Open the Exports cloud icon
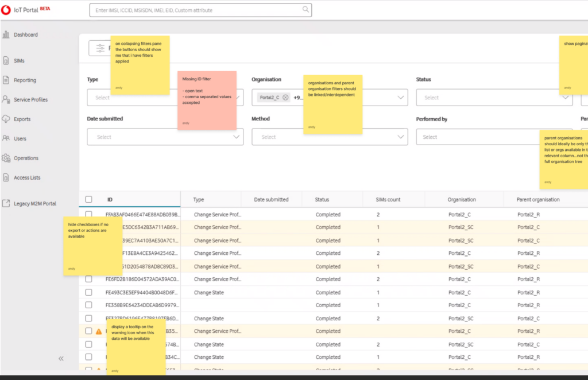The image size is (588, 380). (x=6, y=119)
